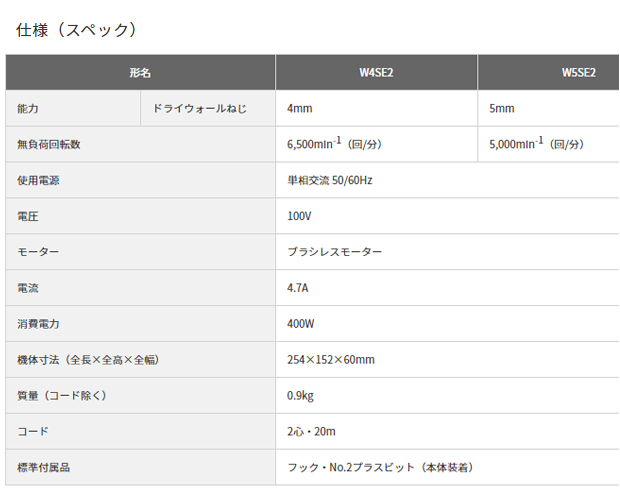Viewport: 620px width, 500px height.
Task: Select the フック・No.2プラスビット accessories value
Action: click(x=380, y=468)
